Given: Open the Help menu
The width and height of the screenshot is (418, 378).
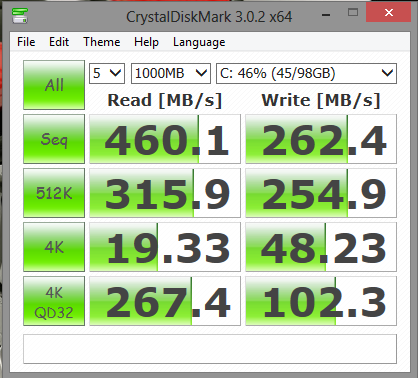Looking at the screenshot, I should point(146,42).
